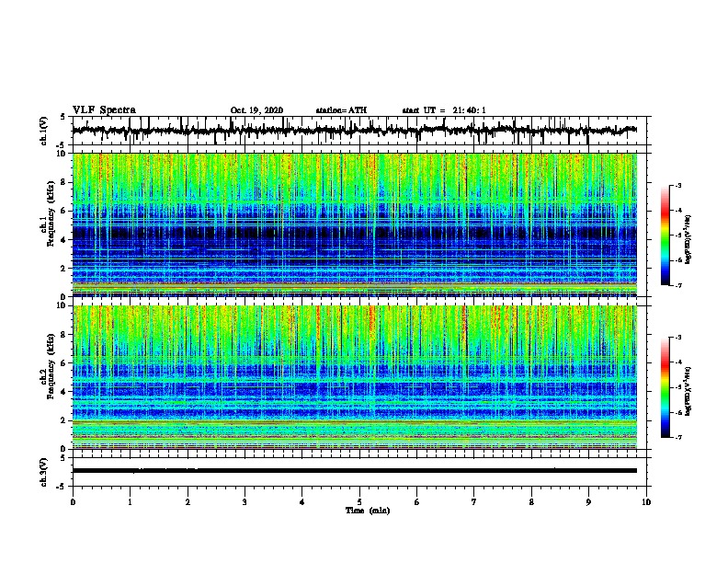Click inside the ch.2 frequency spectrogram
728x563 pixels.
(x=355, y=377)
